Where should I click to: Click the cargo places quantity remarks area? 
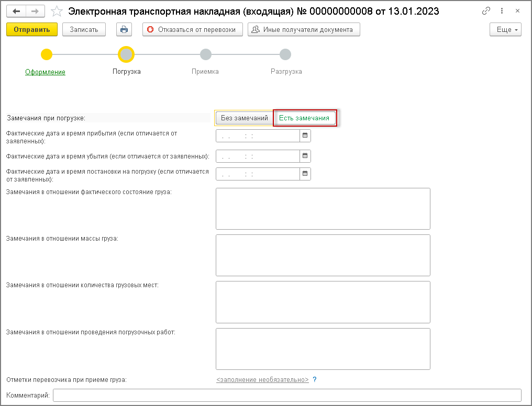[323, 302]
